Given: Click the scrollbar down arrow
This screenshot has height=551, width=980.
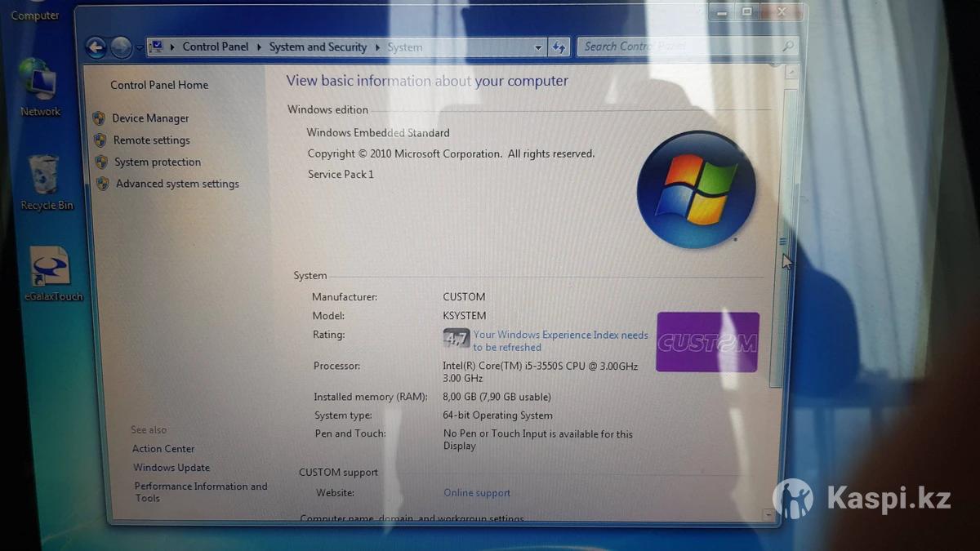Looking at the screenshot, I should coord(768,514).
